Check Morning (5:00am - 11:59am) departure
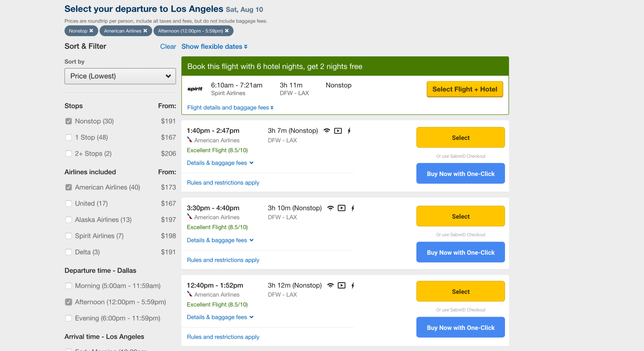Image resolution: width=644 pixels, height=351 pixels. click(x=69, y=286)
